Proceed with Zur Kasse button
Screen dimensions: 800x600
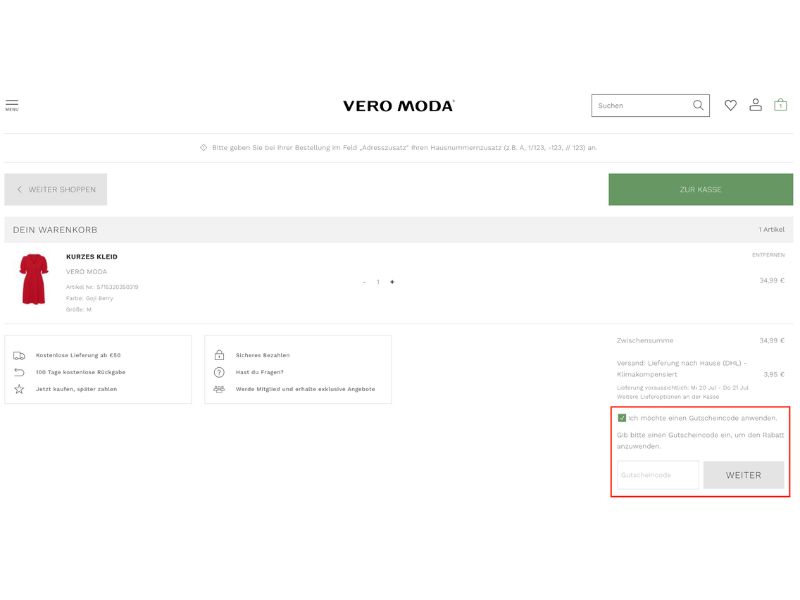coord(700,189)
